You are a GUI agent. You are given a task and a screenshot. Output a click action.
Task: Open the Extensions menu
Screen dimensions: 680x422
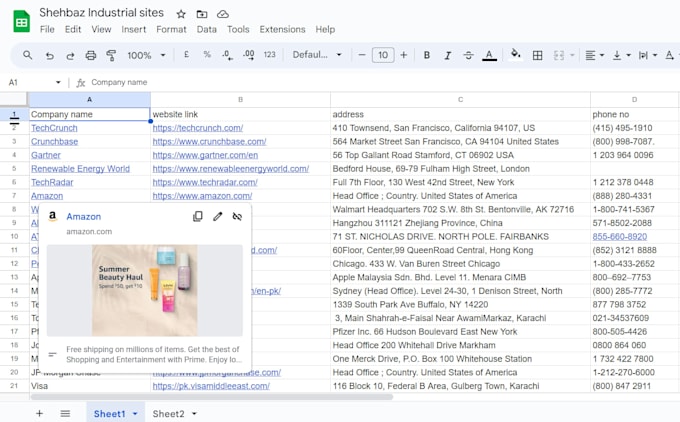click(282, 29)
